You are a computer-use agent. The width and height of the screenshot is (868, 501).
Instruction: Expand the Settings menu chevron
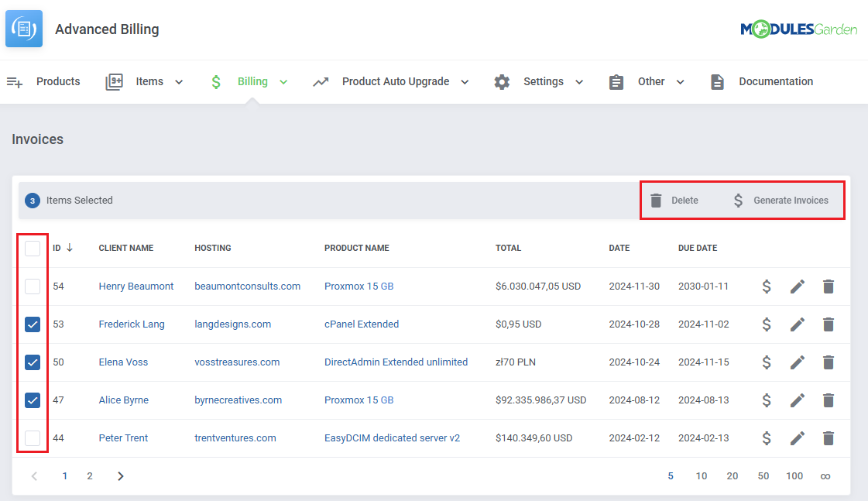coord(579,82)
